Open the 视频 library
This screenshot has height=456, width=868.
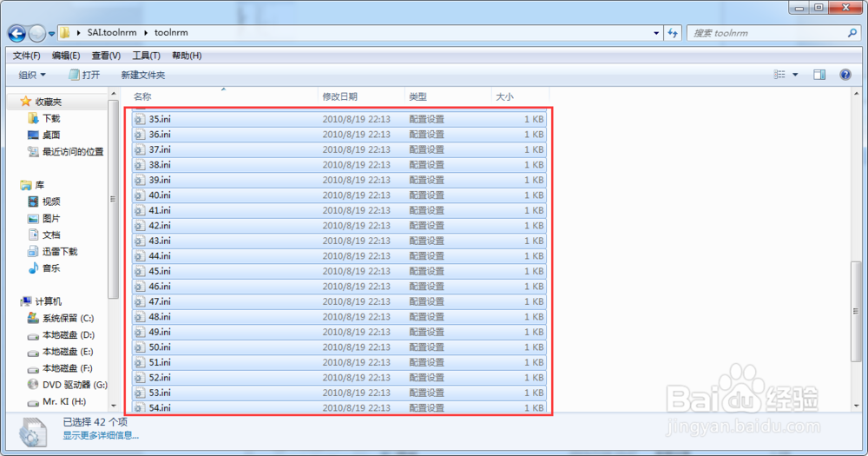point(51,202)
